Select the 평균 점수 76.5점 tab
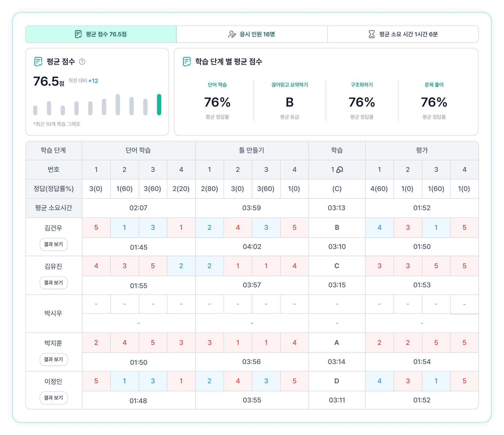The height and width of the screenshot is (435, 504). (x=101, y=34)
